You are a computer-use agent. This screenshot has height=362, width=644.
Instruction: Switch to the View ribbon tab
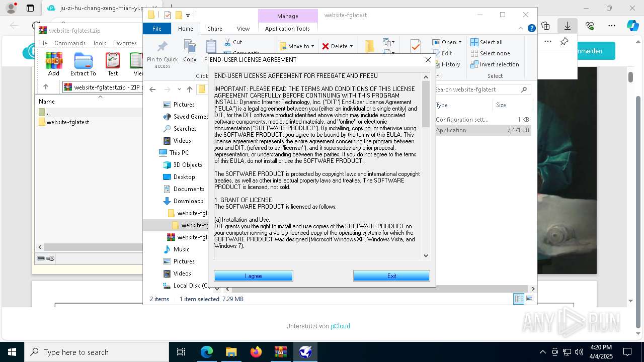[243, 29]
